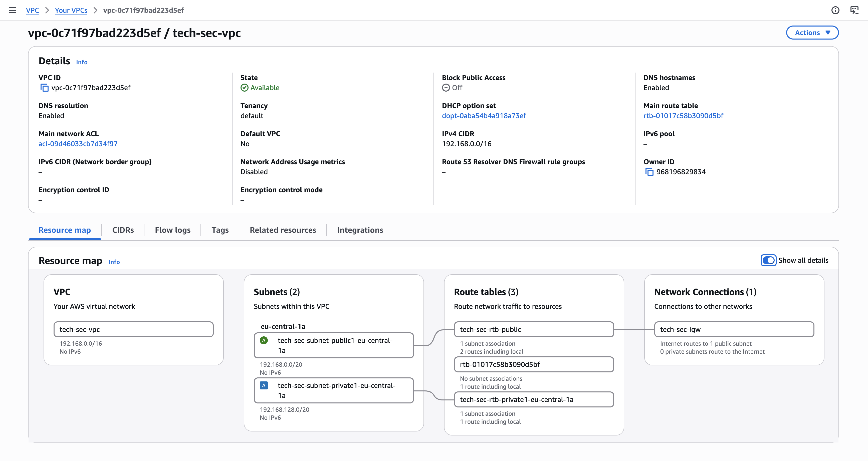Viewport: 868px width, 461px height.
Task: Select the Resource map tab
Action: 65,230
